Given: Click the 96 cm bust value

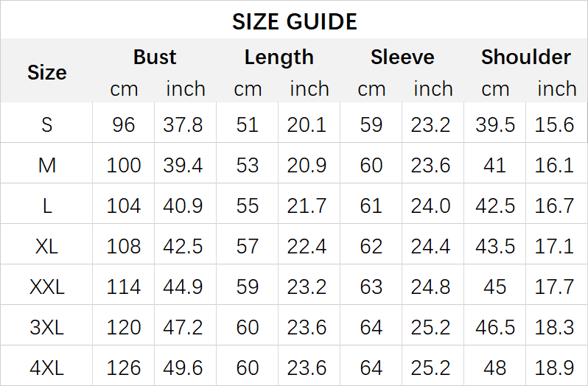Looking at the screenshot, I should click(124, 124).
